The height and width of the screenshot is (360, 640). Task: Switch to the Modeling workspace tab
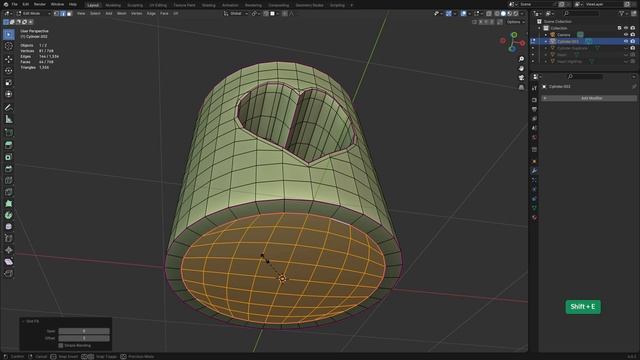113,5
